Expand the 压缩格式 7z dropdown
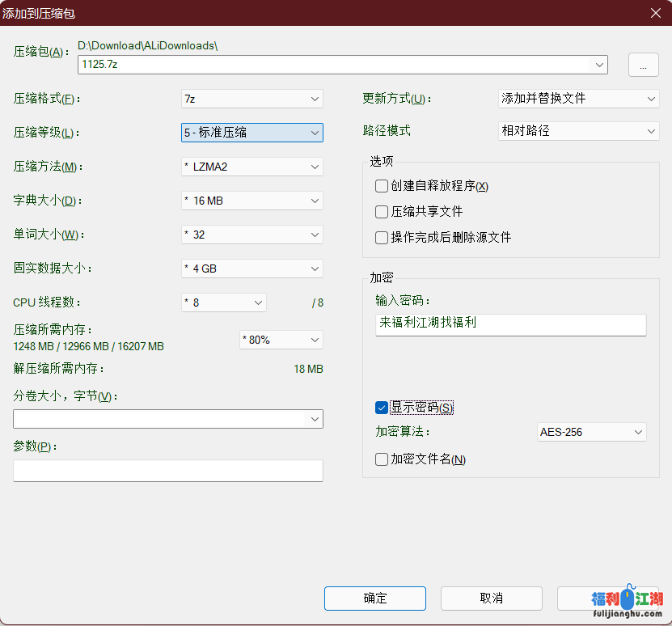The width and height of the screenshot is (672, 626). pos(252,99)
